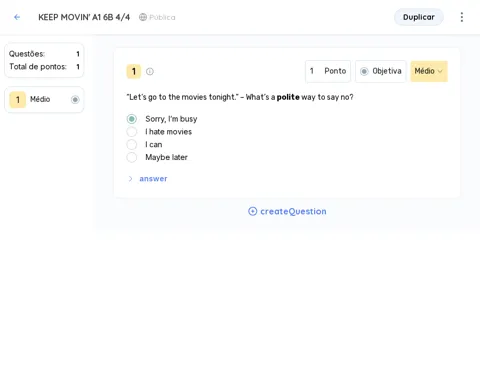Expand the answer section chevron
The image size is (480, 384).
click(130, 179)
